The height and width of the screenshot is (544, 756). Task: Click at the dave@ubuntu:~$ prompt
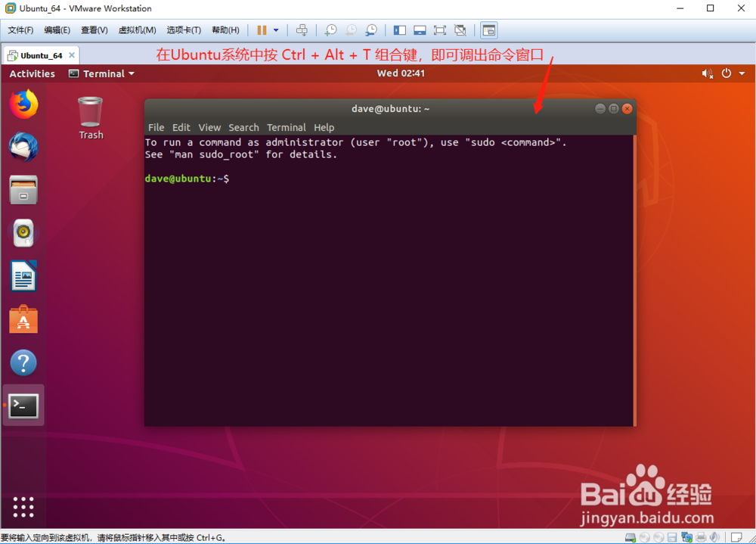(x=187, y=179)
